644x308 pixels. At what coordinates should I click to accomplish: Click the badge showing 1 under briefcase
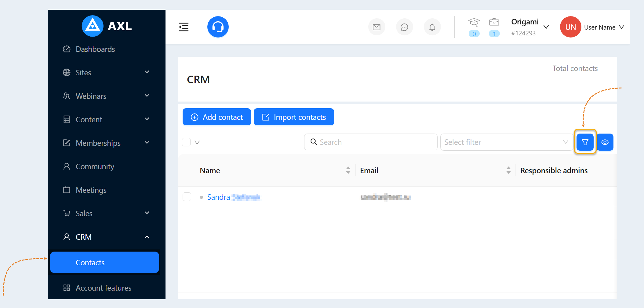click(494, 34)
